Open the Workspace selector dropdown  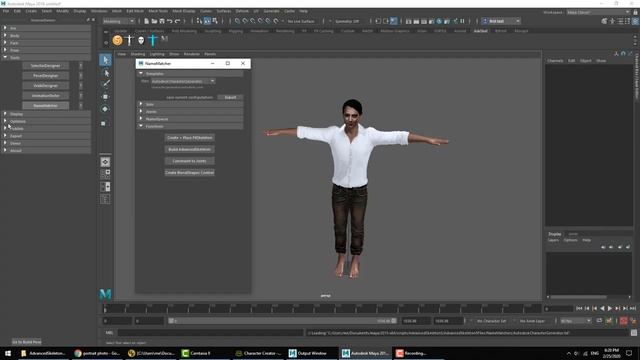click(x=598, y=13)
